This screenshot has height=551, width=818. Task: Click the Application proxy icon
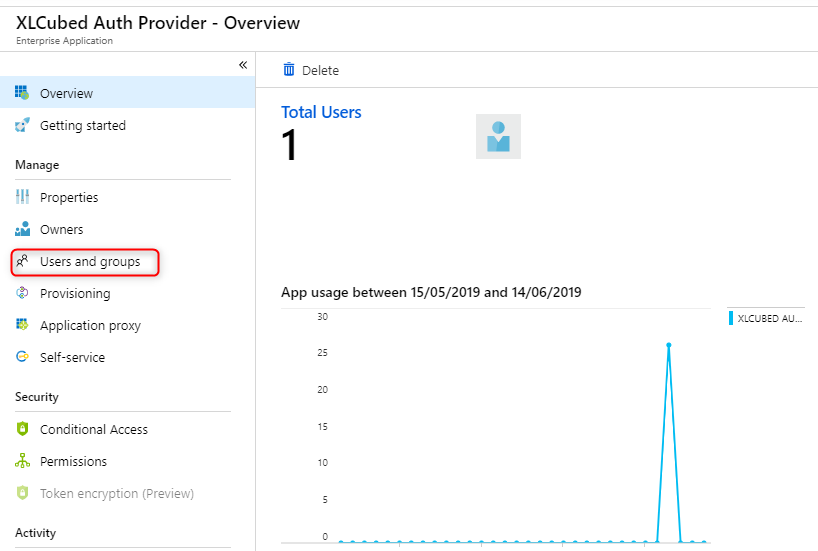click(22, 325)
